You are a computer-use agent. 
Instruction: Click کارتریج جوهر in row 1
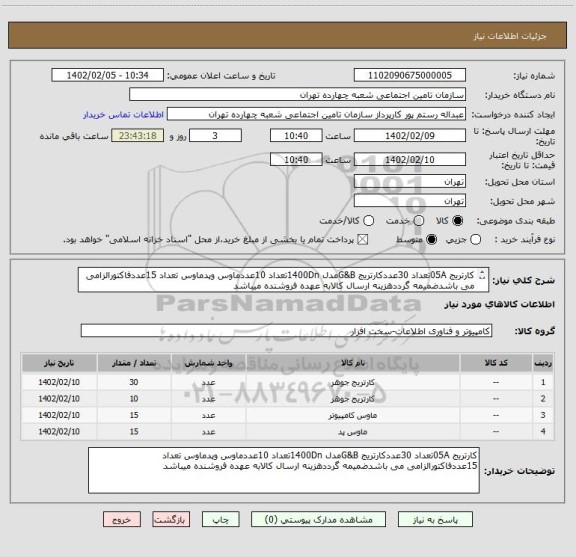[353, 382]
